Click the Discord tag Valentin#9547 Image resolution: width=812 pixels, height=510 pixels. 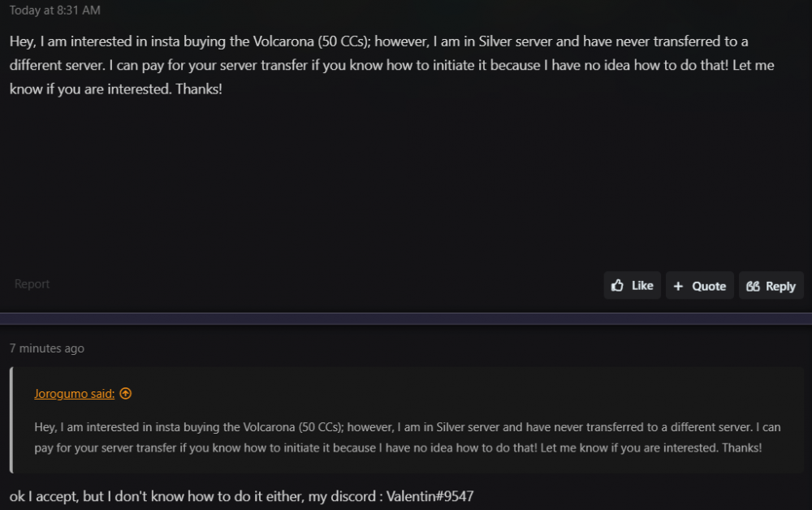430,495
